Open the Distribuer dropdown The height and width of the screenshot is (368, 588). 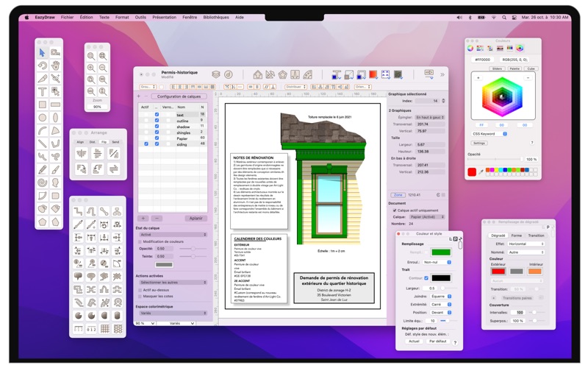296,87
